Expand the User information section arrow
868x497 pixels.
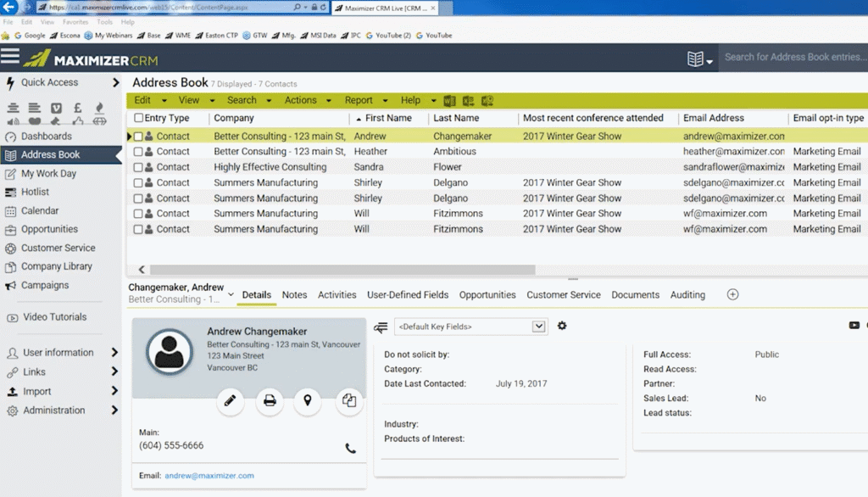click(x=114, y=352)
